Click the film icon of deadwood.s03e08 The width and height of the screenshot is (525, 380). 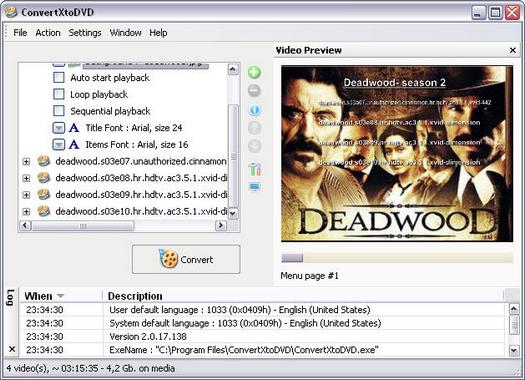44,178
